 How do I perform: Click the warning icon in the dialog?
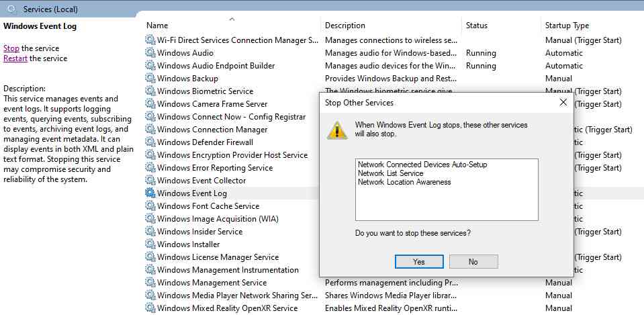[x=336, y=130]
